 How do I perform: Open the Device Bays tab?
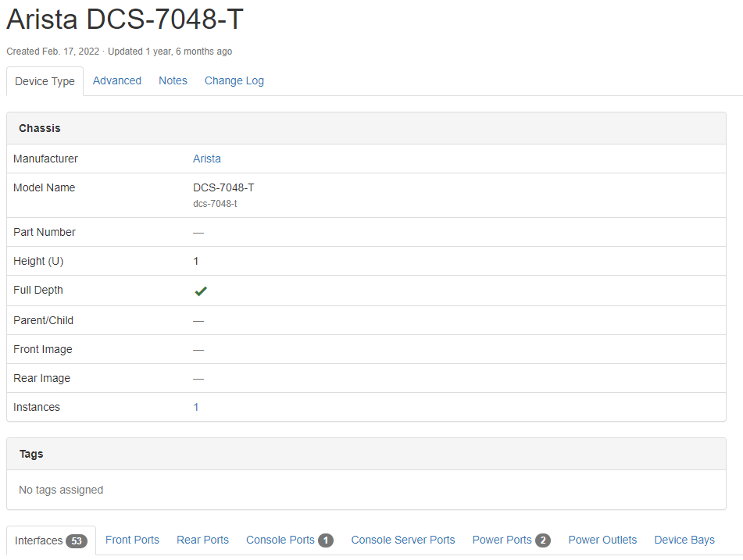point(684,540)
